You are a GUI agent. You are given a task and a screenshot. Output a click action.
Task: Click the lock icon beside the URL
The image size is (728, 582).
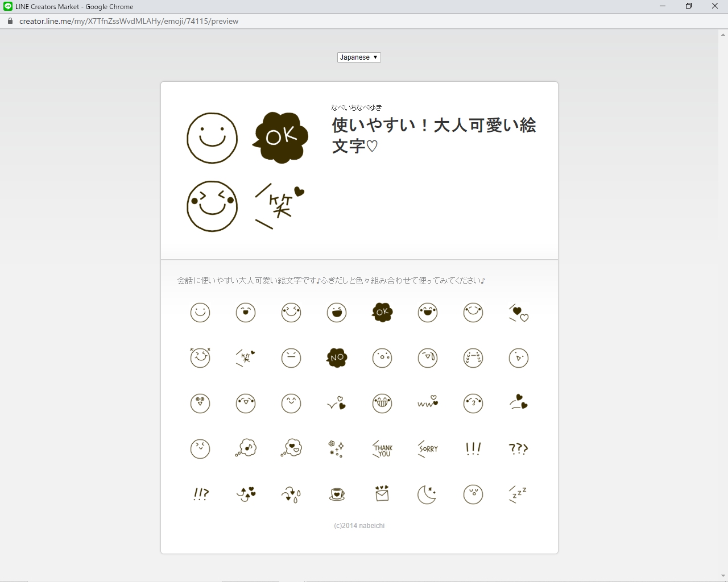point(9,21)
